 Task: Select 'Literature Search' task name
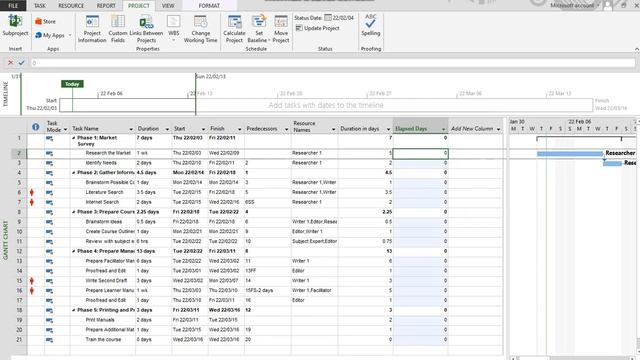(104, 192)
